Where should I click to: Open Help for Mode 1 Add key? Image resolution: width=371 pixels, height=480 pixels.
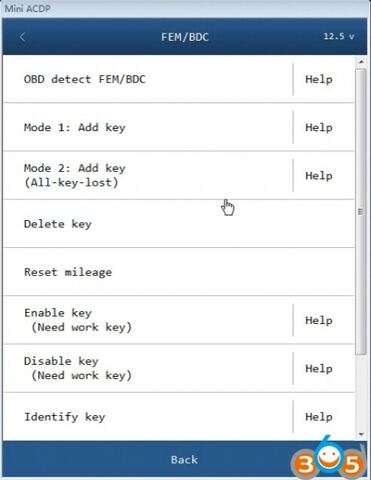click(x=319, y=127)
